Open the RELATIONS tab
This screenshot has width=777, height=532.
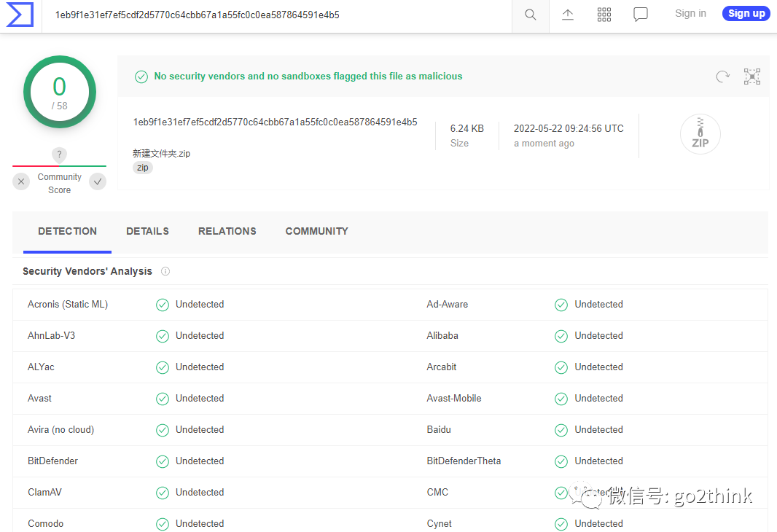click(x=227, y=231)
